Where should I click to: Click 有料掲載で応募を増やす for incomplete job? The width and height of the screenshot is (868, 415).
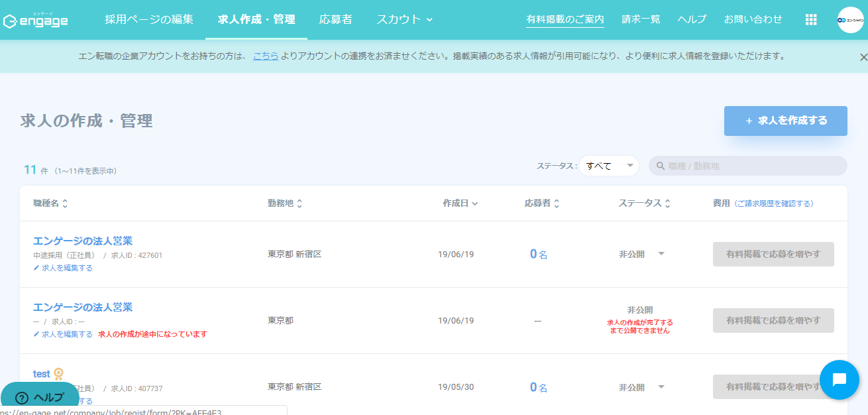click(x=773, y=320)
